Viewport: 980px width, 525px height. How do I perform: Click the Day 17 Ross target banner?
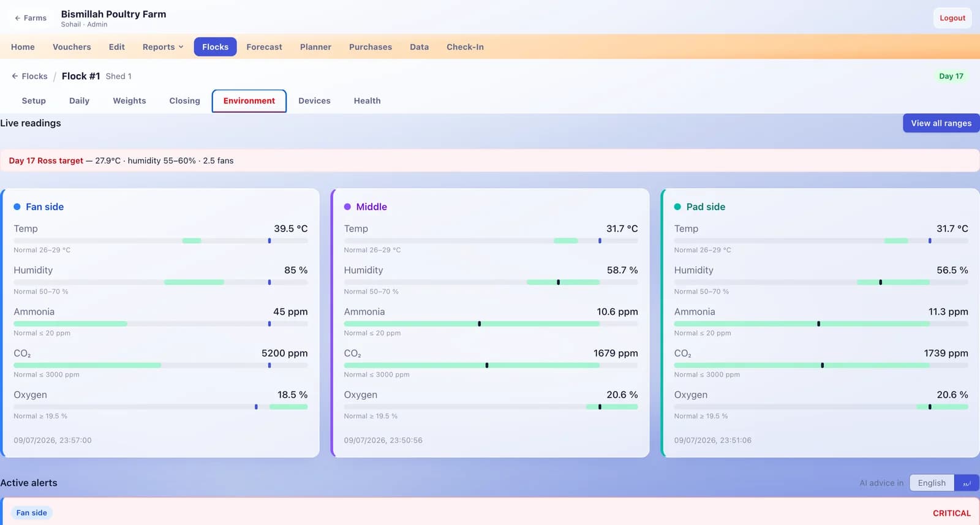point(489,161)
